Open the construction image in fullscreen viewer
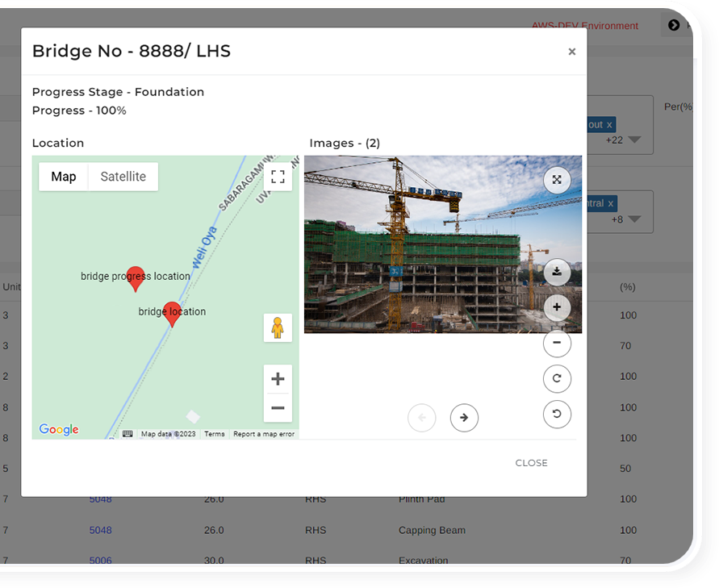The image size is (719, 588). click(557, 180)
